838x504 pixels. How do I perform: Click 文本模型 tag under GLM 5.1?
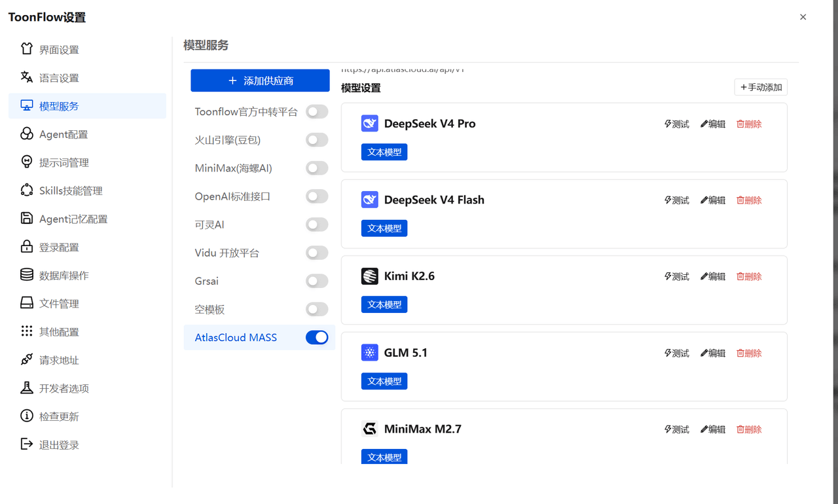click(384, 381)
